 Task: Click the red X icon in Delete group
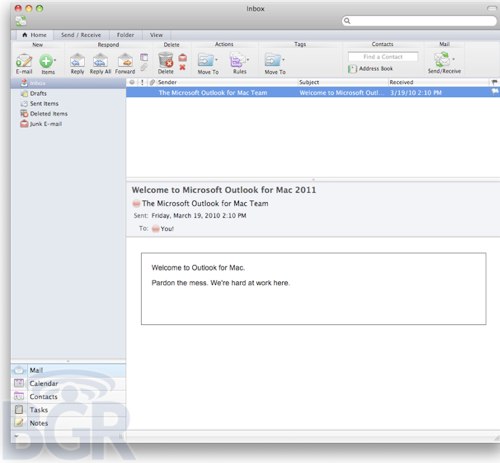click(x=182, y=67)
